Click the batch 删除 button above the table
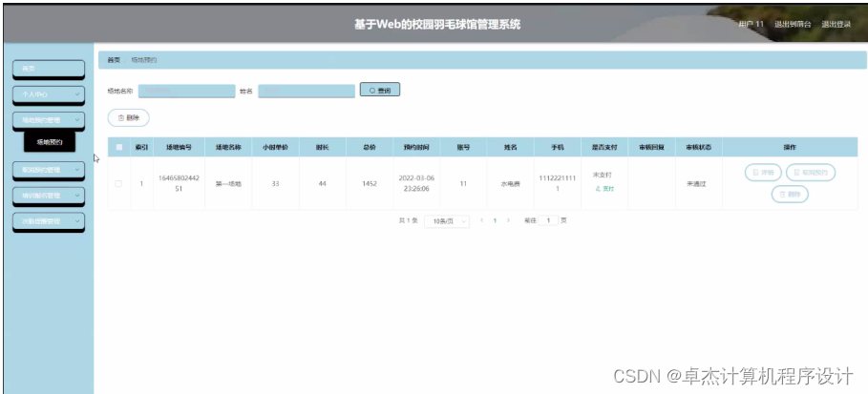The height and width of the screenshot is (394, 868). point(128,118)
